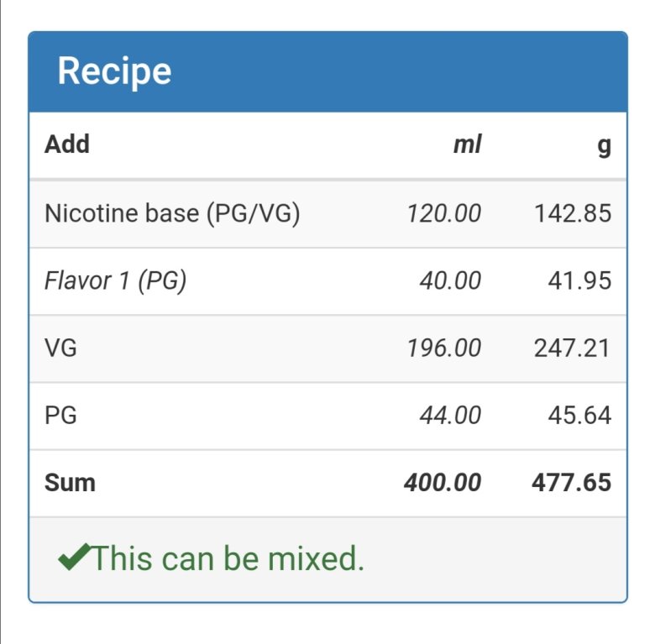Click the Recipe panel header

click(327, 72)
